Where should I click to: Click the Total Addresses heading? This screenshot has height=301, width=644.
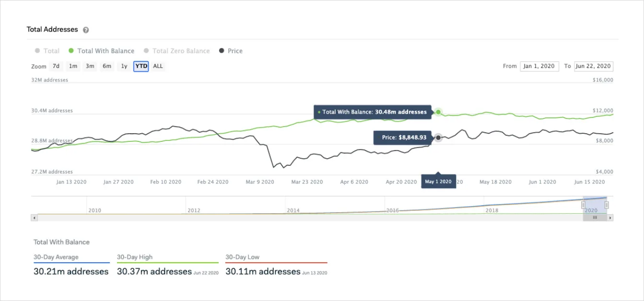52,29
